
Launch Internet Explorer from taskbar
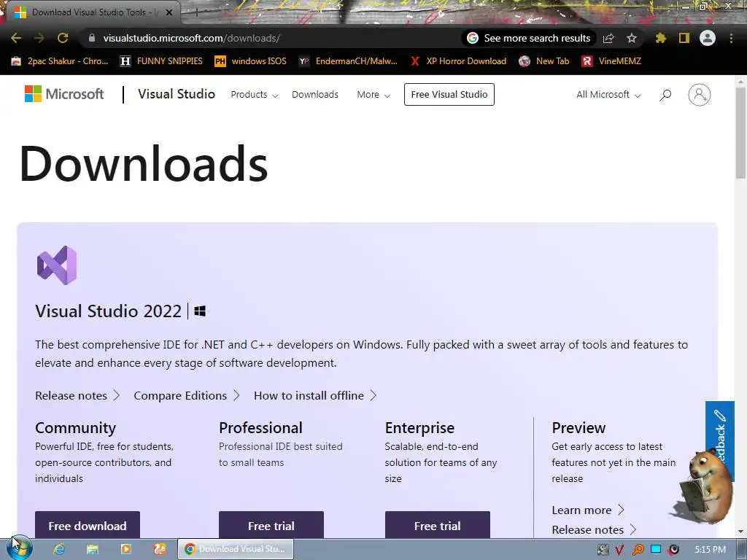click(59, 549)
